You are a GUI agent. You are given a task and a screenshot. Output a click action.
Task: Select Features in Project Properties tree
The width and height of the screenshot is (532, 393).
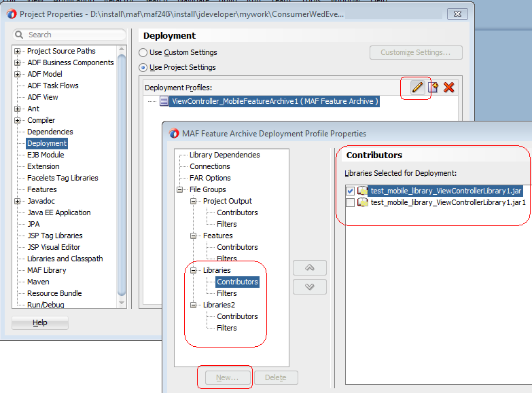click(x=42, y=189)
